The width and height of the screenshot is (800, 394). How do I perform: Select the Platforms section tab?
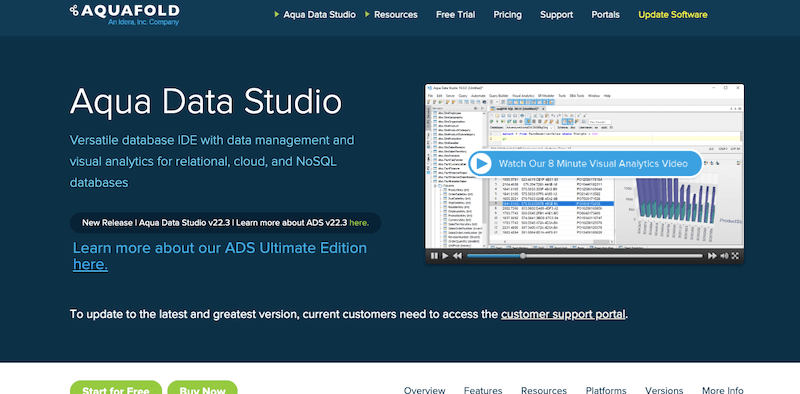[606, 390]
